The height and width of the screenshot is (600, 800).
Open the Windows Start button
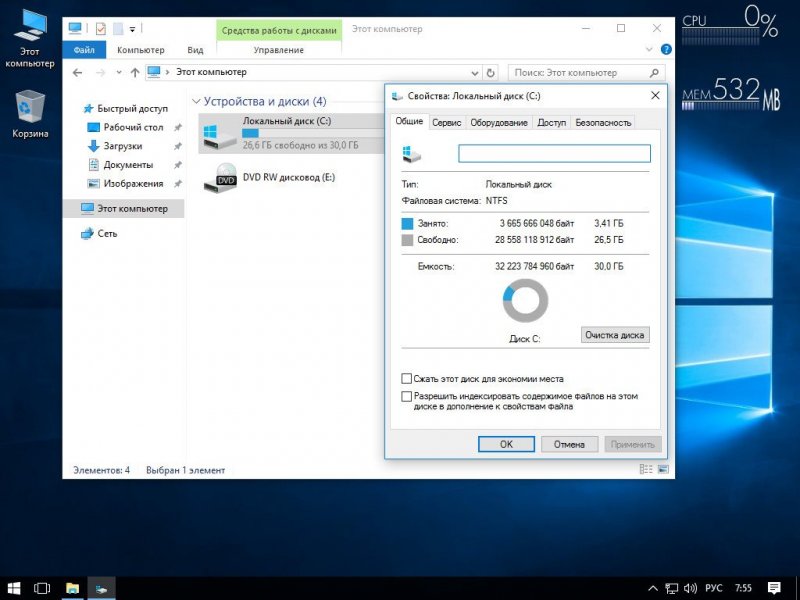point(14,588)
